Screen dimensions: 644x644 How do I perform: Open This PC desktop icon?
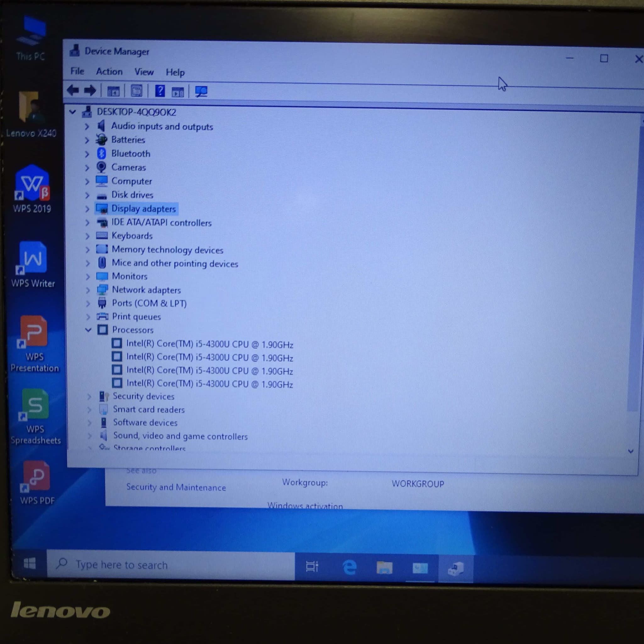coord(31,38)
